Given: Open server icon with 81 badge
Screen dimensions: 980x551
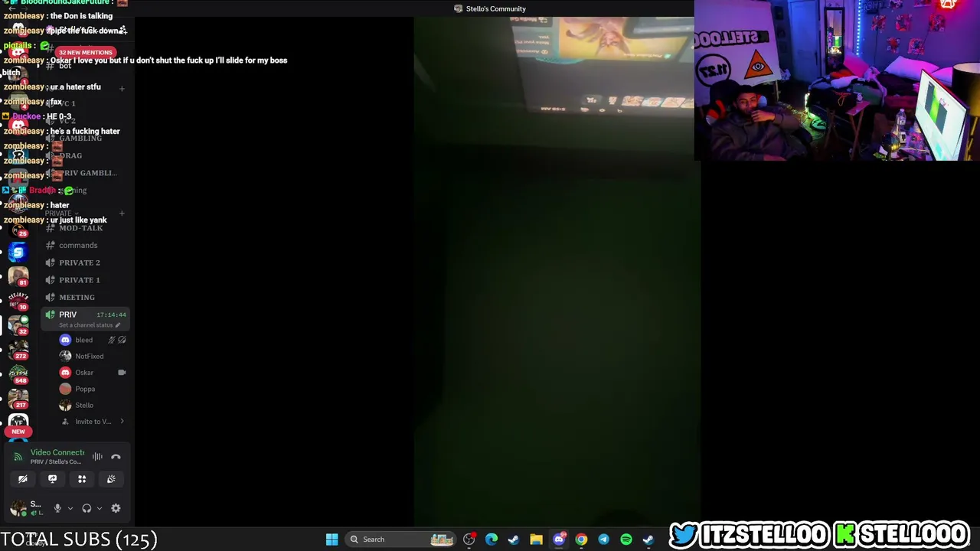Looking at the screenshot, I should click(18, 277).
